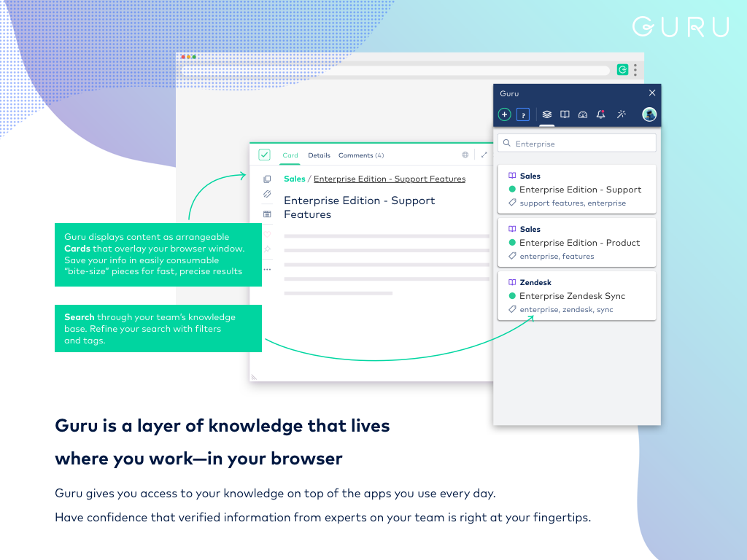The height and width of the screenshot is (560, 747).
Task: Click the globe sharing icon on the card
Action: coord(465,155)
